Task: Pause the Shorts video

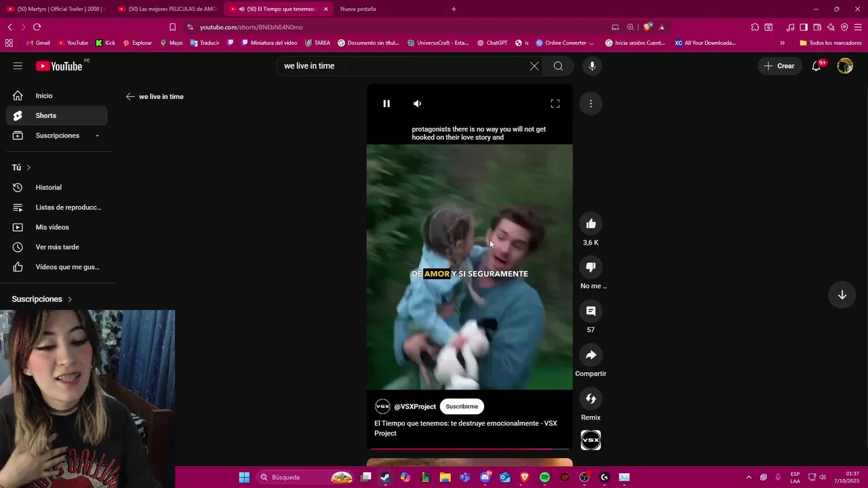Action: 387,104
